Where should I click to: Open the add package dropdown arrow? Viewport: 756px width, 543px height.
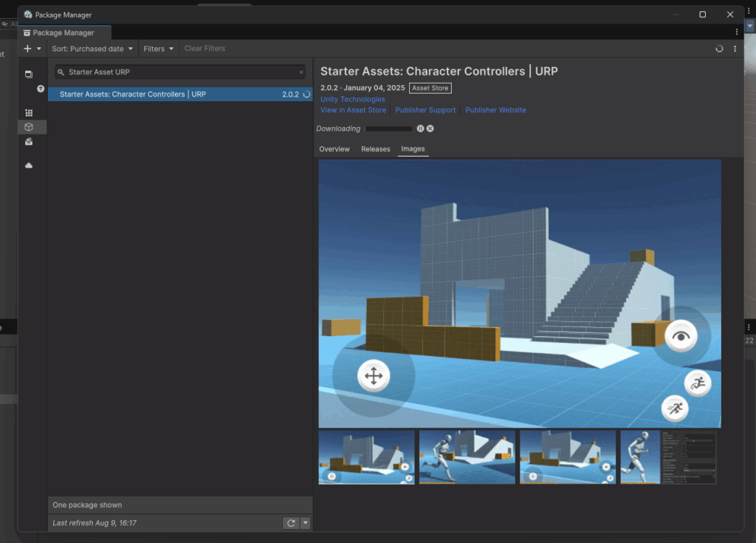coord(39,49)
